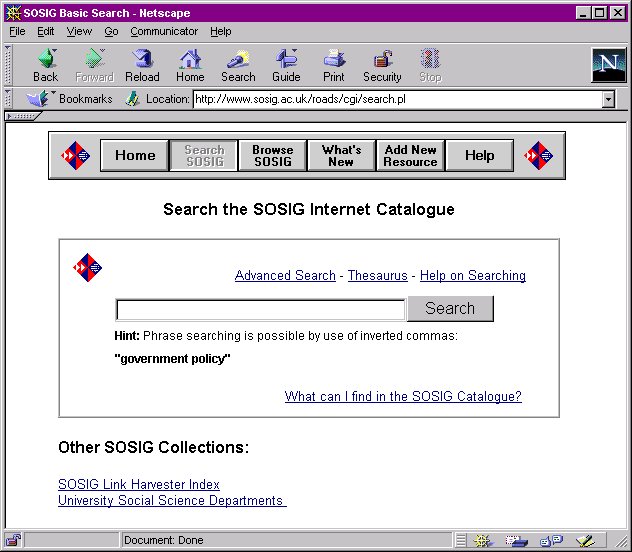632x552 pixels.
Task: Open Navigator from the status bar ship wheel icon
Action: (482, 540)
